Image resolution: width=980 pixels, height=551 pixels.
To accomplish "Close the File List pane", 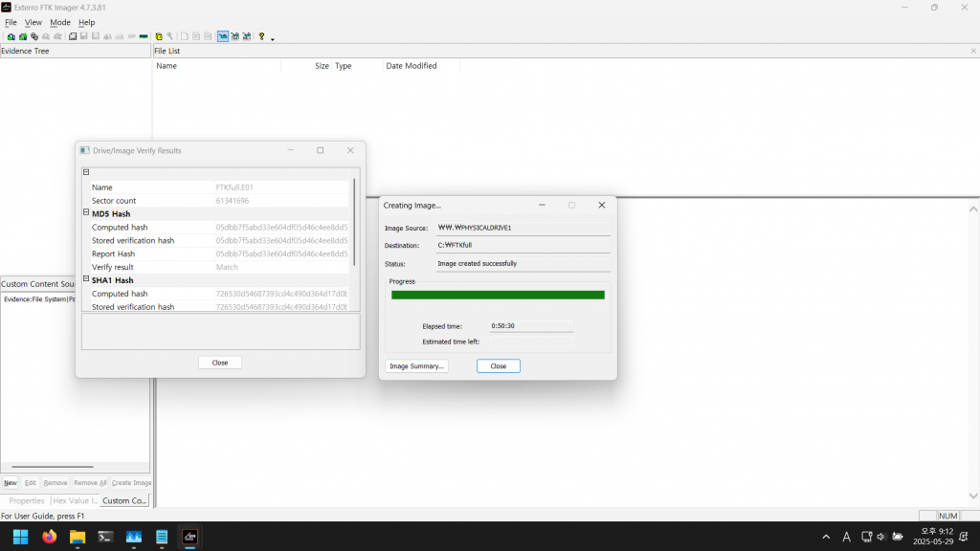I will click(x=973, y=52).
